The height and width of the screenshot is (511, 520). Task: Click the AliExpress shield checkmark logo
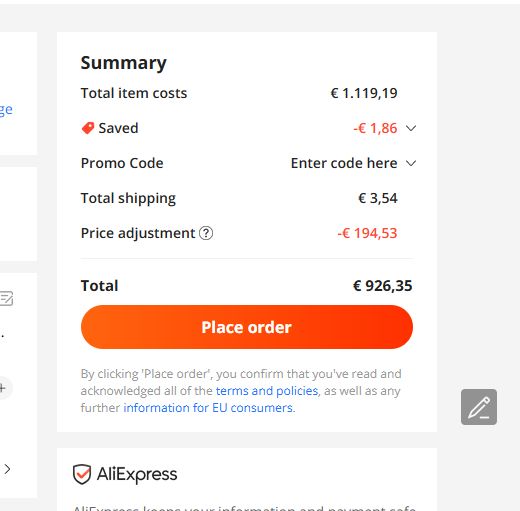click(x=82, y=474)
